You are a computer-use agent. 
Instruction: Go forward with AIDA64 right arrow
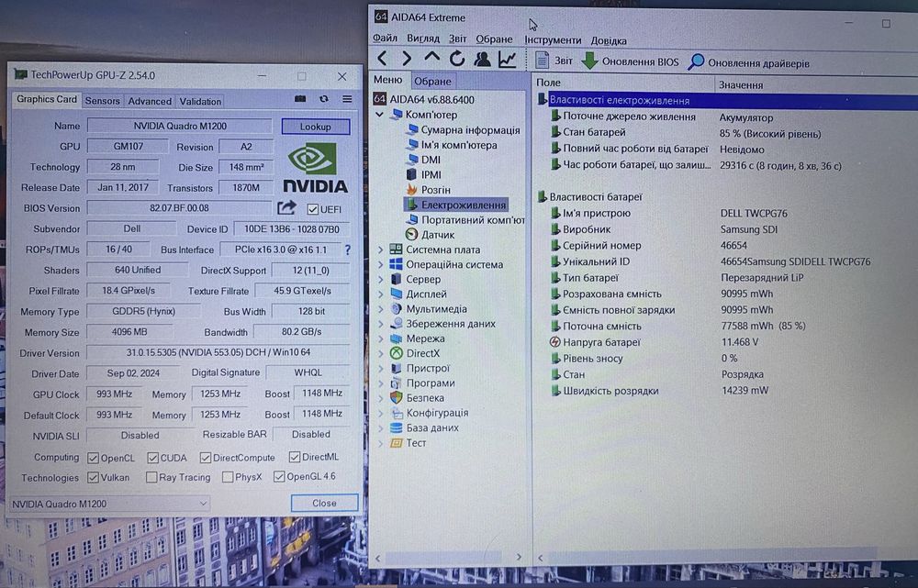[x=407, y=59]
